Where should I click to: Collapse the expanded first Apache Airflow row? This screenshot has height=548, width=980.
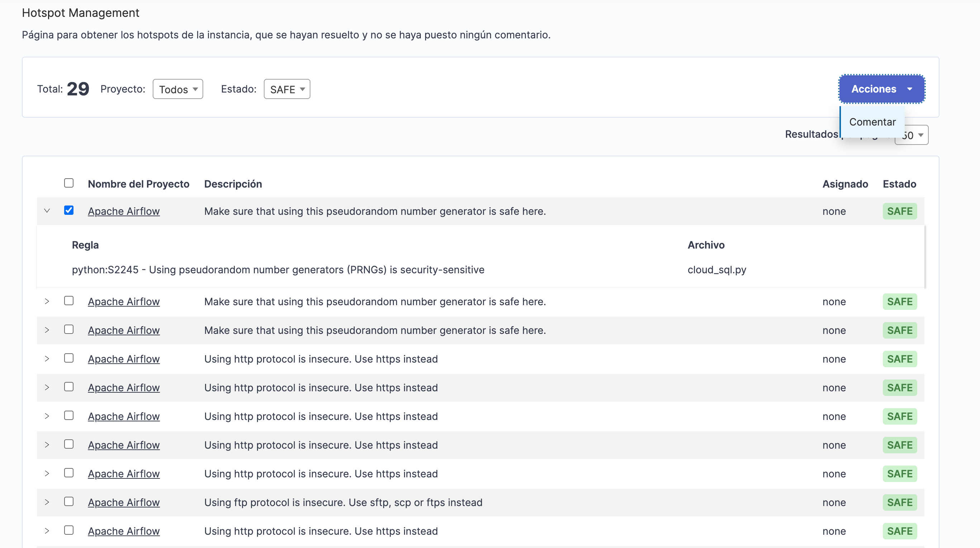coord(47,211)
